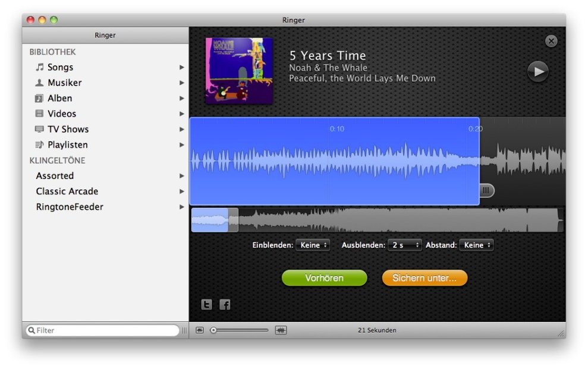Play the song 5 Years Time
Screen dimensions: 588x369
coord(537,71)
